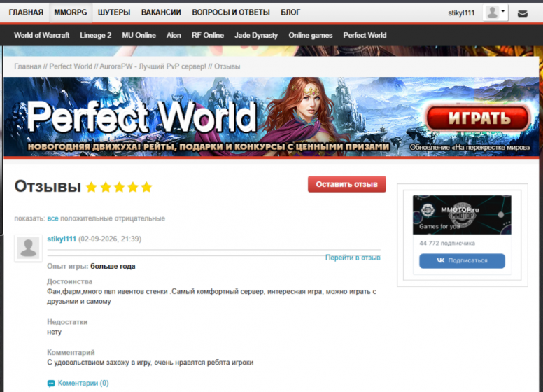
Task: Select World of Warcraft in submenu
Action: click(x=41, y=35)
